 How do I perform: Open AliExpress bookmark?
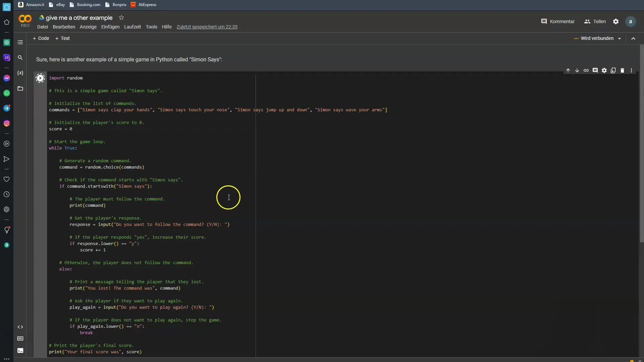(144, 5)
